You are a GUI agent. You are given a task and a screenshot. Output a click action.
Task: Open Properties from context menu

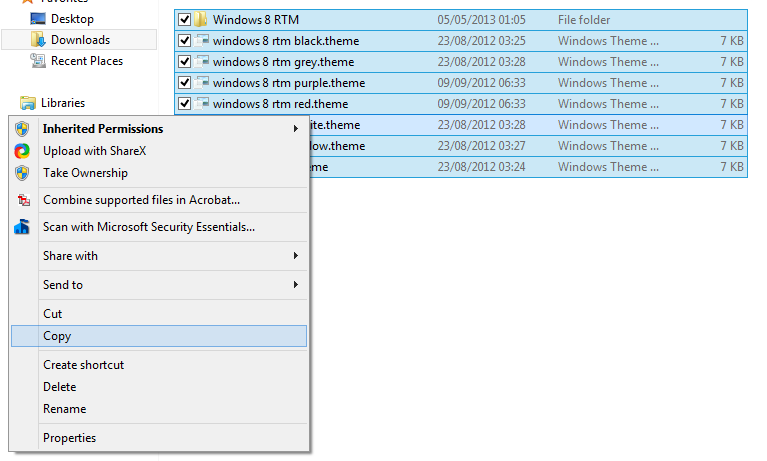(159, 438)
